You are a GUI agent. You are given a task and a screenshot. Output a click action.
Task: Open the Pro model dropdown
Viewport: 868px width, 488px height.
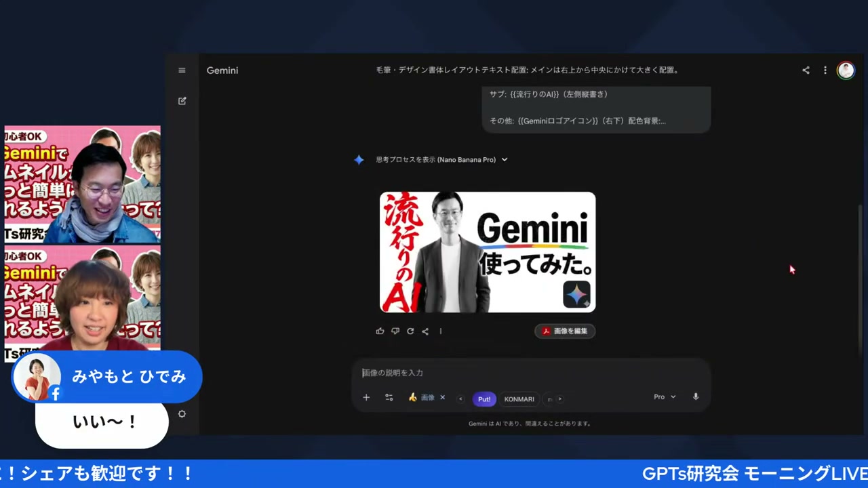point(664,396)
